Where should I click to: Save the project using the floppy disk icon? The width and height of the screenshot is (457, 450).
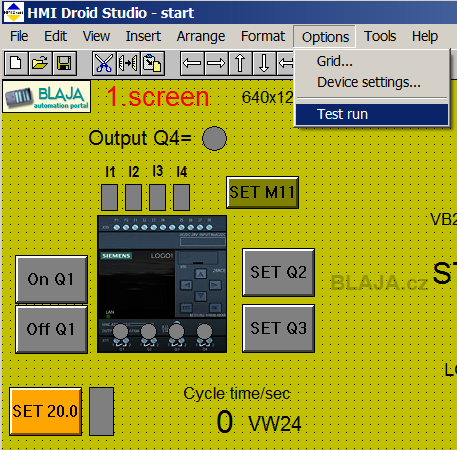pos(64,63)
